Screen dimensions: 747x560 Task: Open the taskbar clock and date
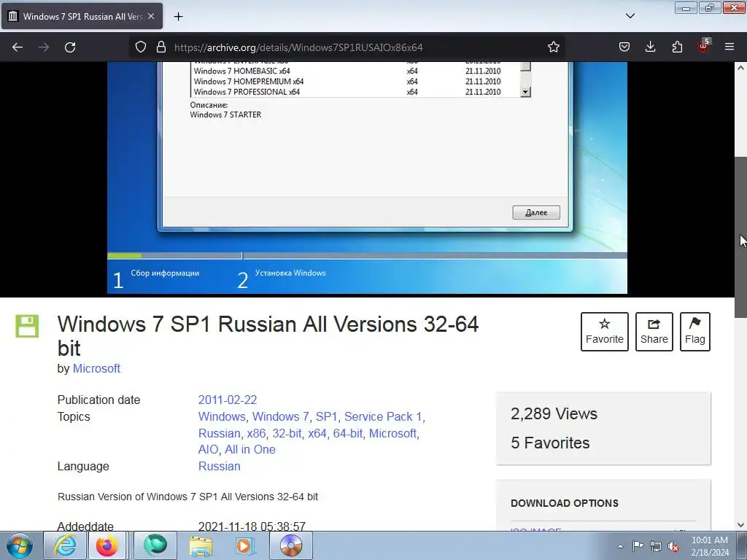(710, 546)
